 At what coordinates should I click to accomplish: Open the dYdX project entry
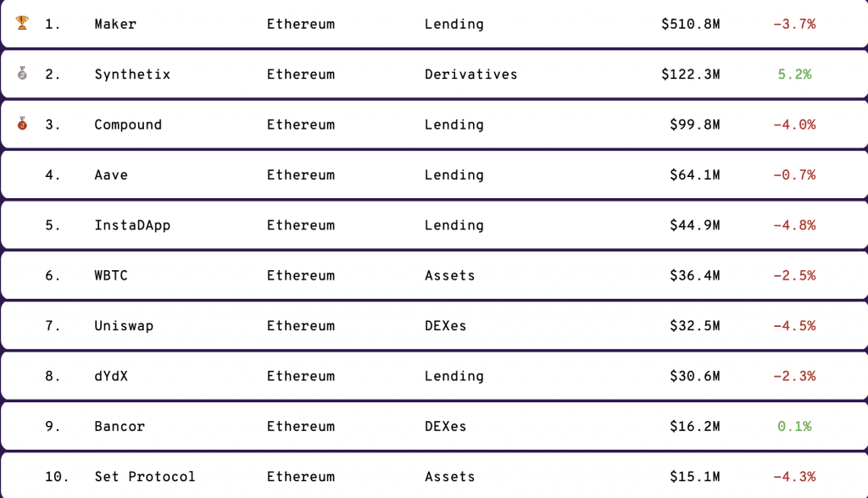pos(111,376)
